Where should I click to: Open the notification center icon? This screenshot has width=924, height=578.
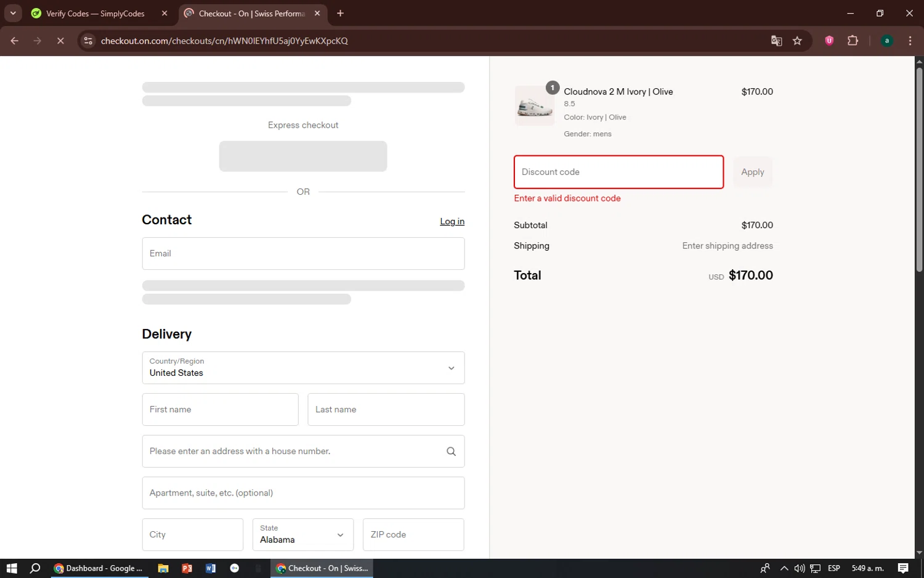[903, 568]
